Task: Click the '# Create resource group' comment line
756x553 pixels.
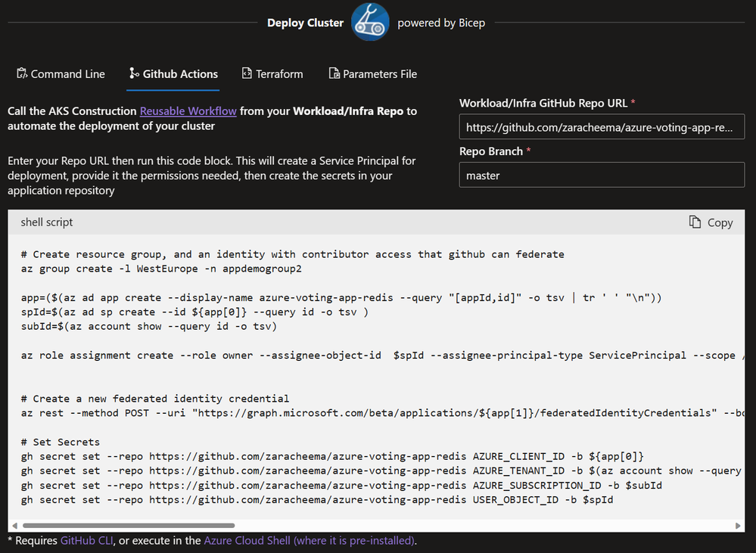Action: pos(293,254)
